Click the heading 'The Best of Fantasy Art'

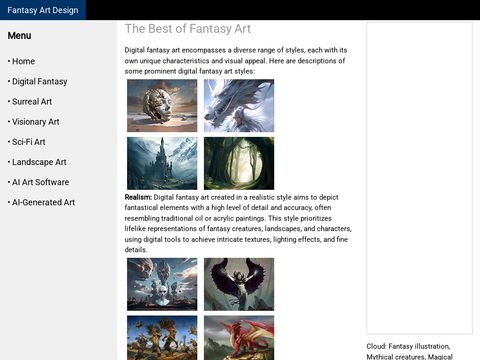coord(188,29)
